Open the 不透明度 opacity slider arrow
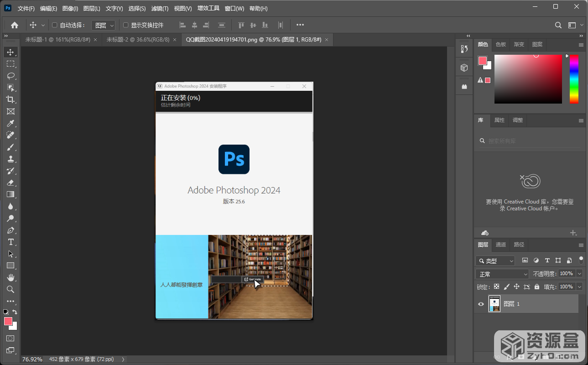588x365 pixels. pyautogui.click(x=580, y=273)
